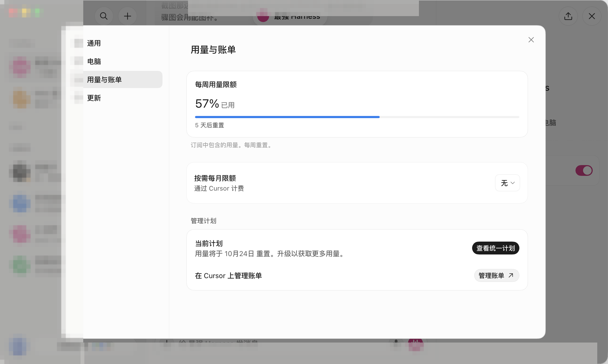The width and height of the screenshot is (608, 364).
Task: Click the 当前计划 label
Action: pyautogui.click(x=209, y=243)
